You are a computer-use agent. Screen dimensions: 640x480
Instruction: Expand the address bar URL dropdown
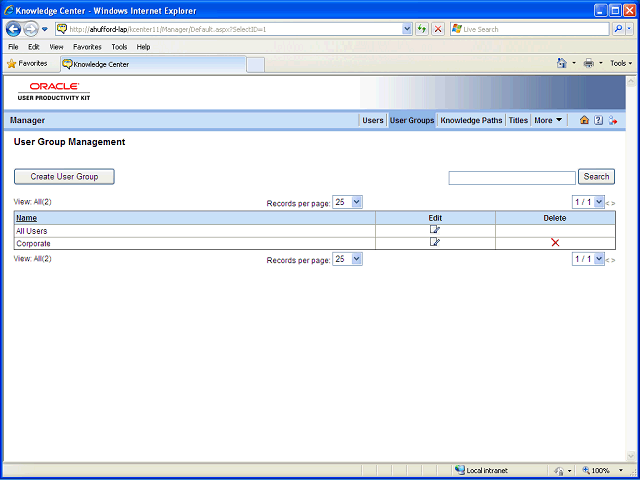coord(407,29)
